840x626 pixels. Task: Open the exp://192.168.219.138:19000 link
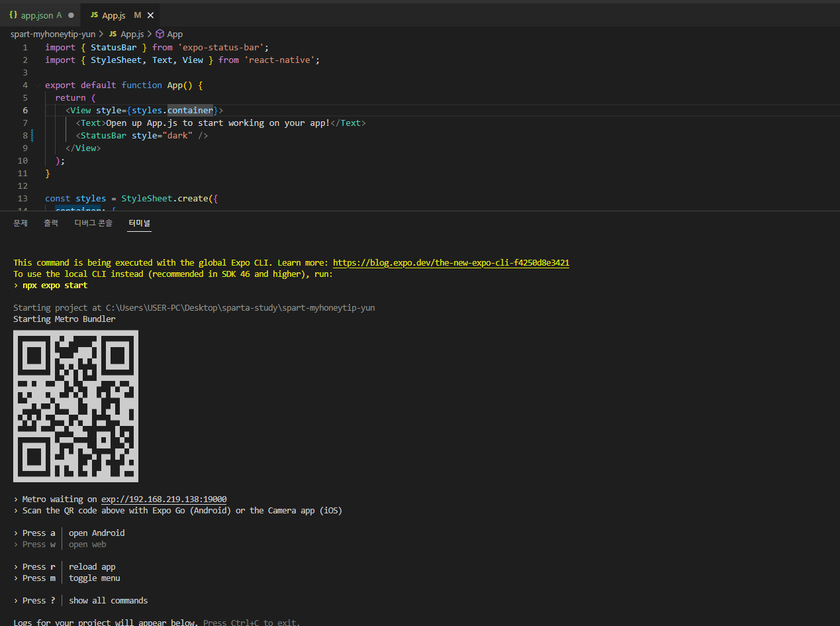pos(164,499)
